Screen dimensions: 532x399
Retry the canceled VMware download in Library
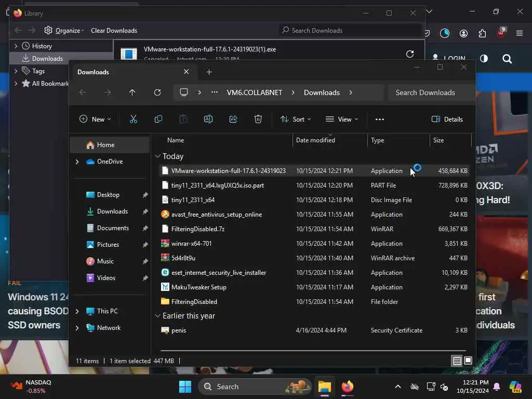pos(410,54)
